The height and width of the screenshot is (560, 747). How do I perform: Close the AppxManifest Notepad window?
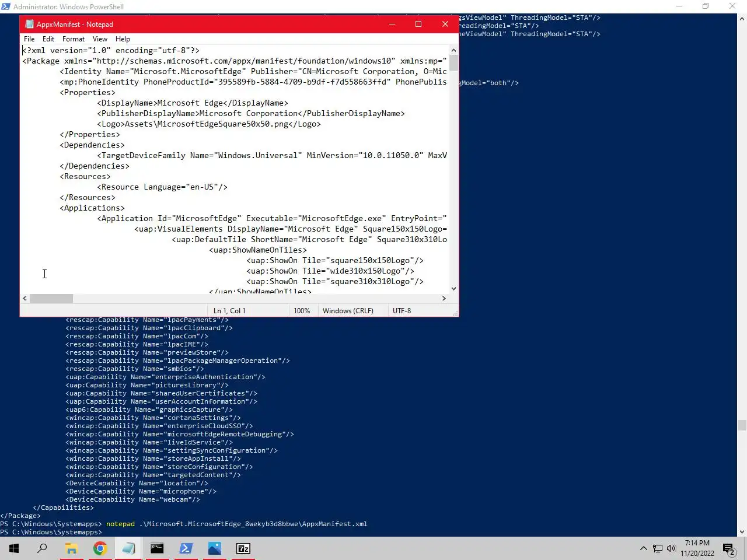[445, 24]
